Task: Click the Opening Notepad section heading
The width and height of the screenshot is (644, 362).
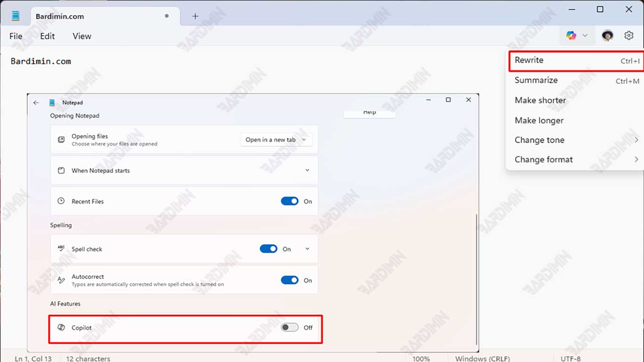Action: [75, 115]
